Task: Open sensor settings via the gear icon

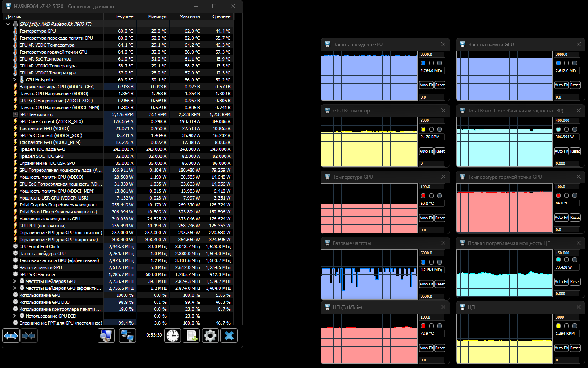Action: click(210, 336)
